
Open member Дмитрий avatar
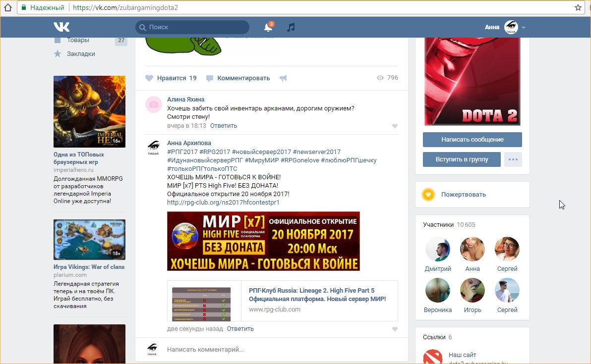point(438,249)
